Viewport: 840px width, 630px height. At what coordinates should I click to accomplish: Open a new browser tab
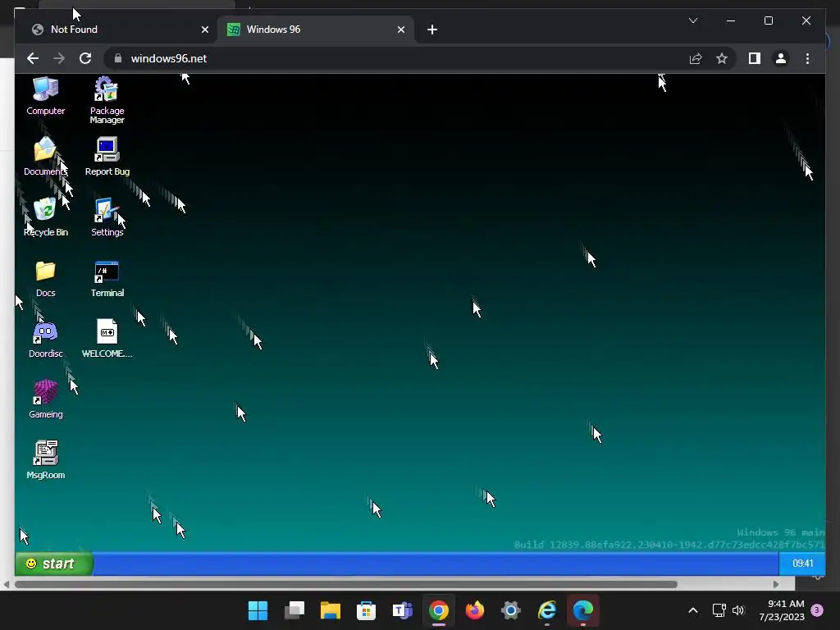coord(432,30)
